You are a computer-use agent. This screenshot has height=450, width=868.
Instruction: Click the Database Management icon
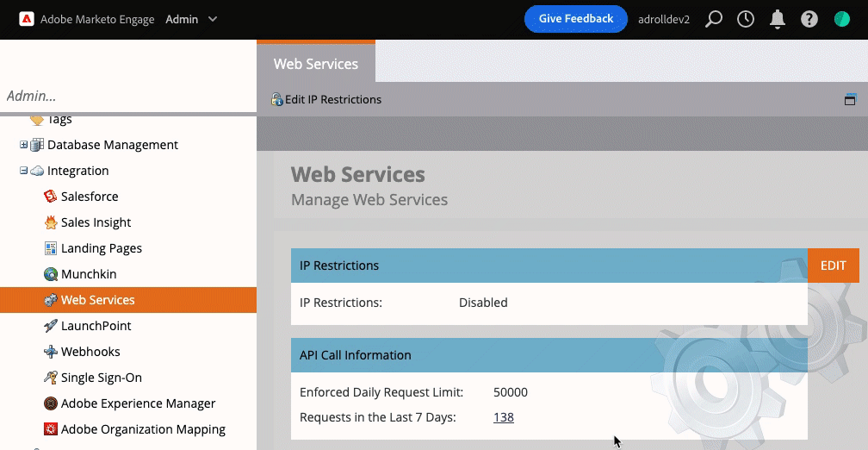(37, 145)
